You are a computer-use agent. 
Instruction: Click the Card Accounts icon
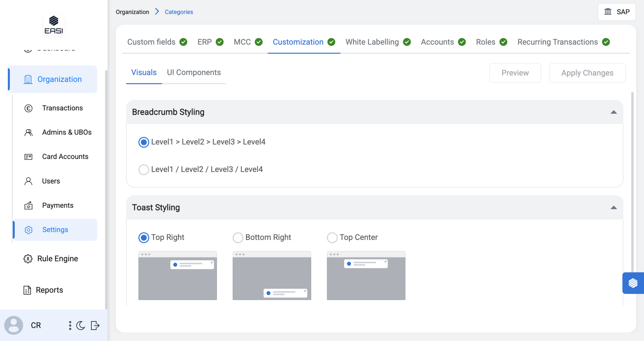28,157
